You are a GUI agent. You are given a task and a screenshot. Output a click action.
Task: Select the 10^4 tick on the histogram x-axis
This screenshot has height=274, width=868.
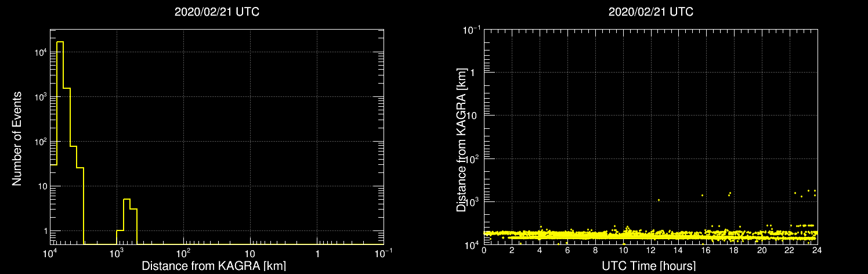click(x=50, y=253)
